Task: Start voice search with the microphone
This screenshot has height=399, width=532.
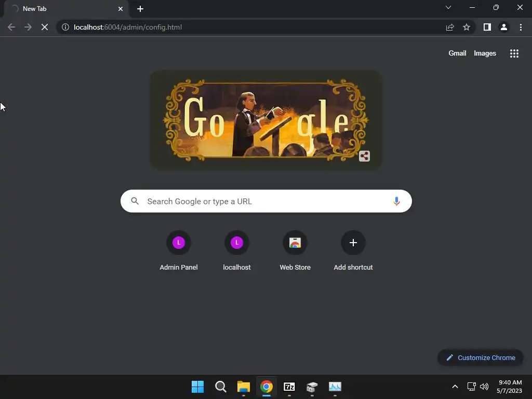Action: click(396, 201)
